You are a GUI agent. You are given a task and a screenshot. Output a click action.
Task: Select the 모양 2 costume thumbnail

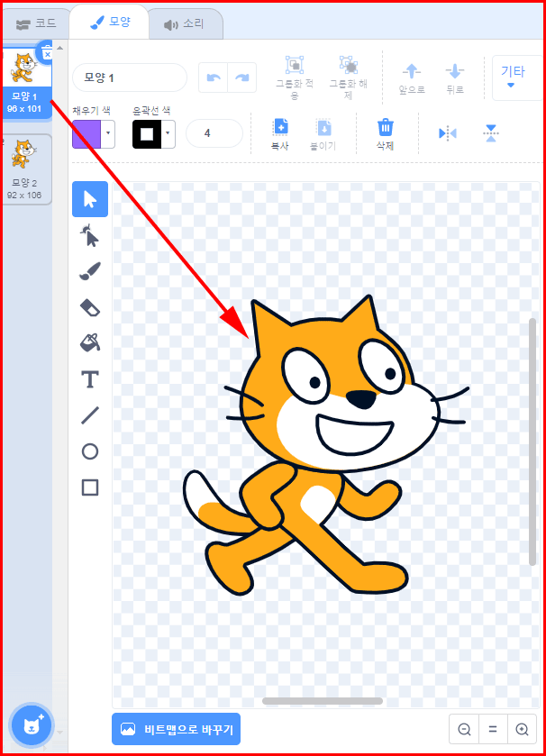(26, 169)
